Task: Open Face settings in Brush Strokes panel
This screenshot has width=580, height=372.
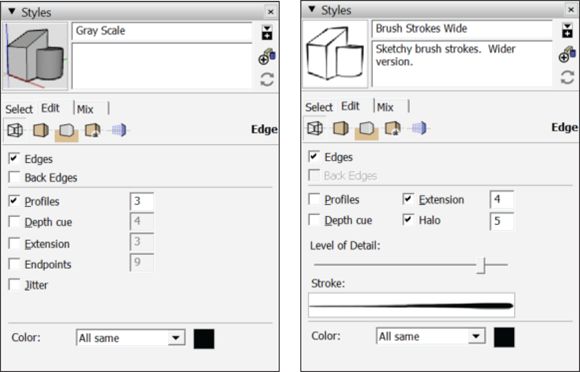Action: click(341, 128)
